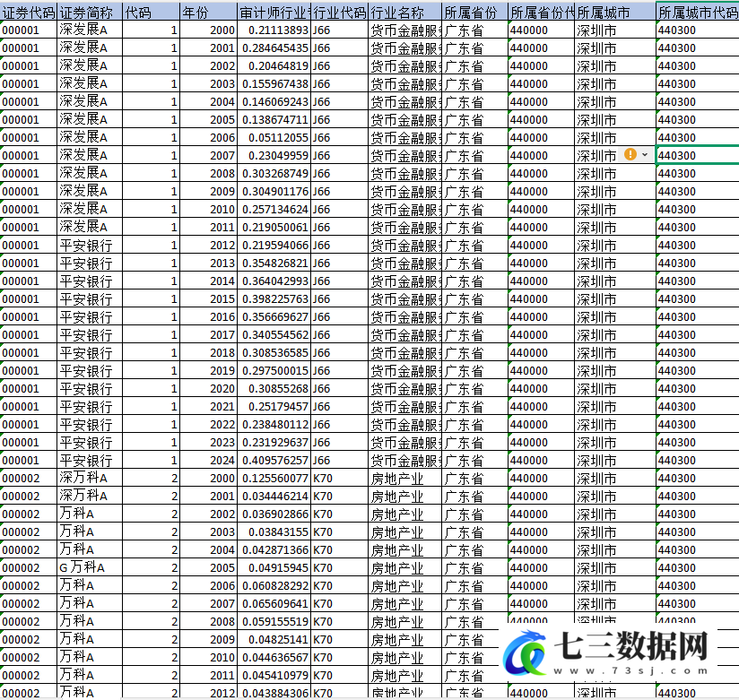
Task: Click the cell with value 0.231929637
Action: pos(274,442)
